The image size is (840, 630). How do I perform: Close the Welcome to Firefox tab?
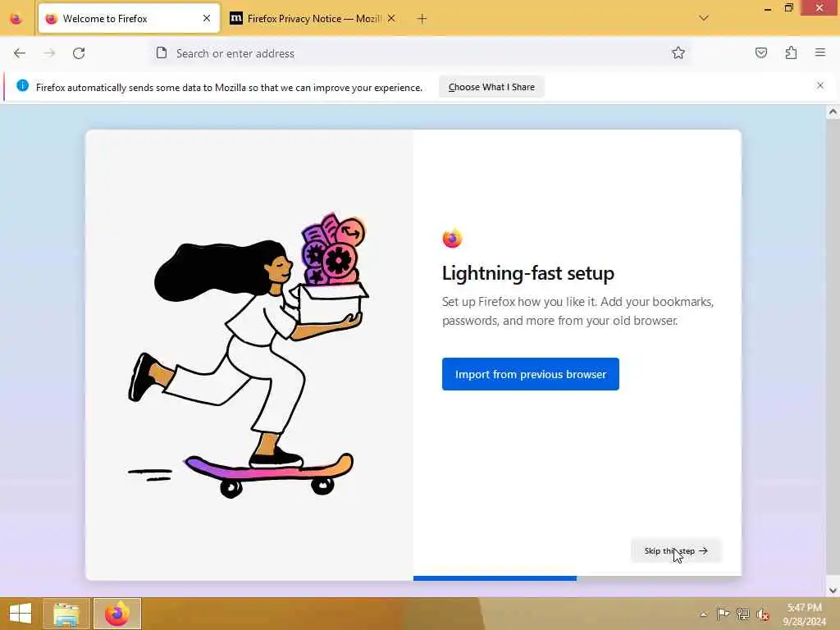(x=206, y=18)
